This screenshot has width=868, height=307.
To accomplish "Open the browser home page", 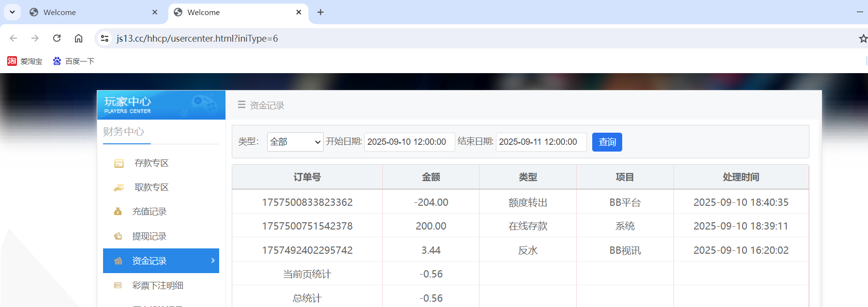I will [x=78, y=38].
